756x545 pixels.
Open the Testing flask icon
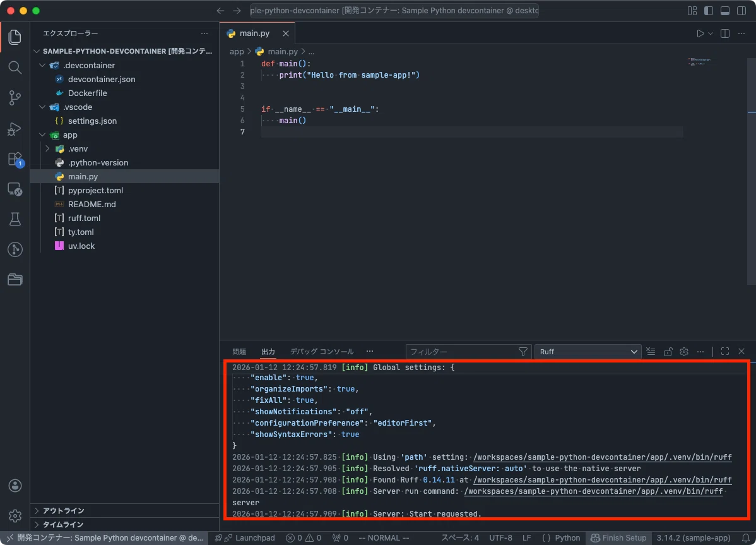click(15, 219)
